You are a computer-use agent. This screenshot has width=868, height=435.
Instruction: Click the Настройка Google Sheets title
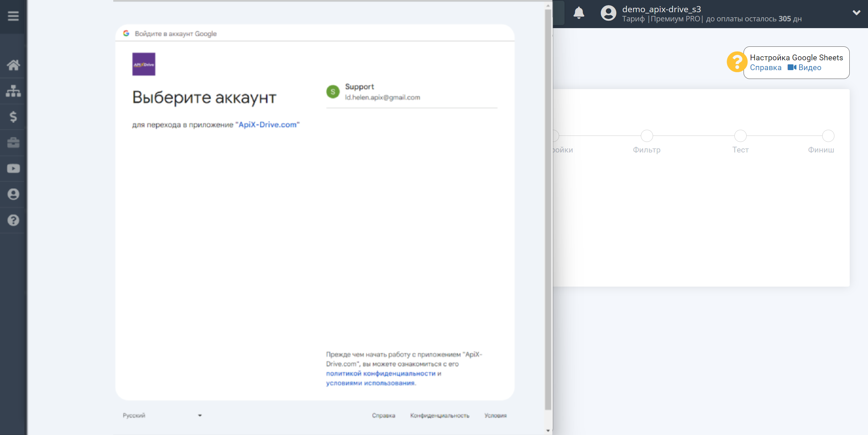click(x=796, y=58)
